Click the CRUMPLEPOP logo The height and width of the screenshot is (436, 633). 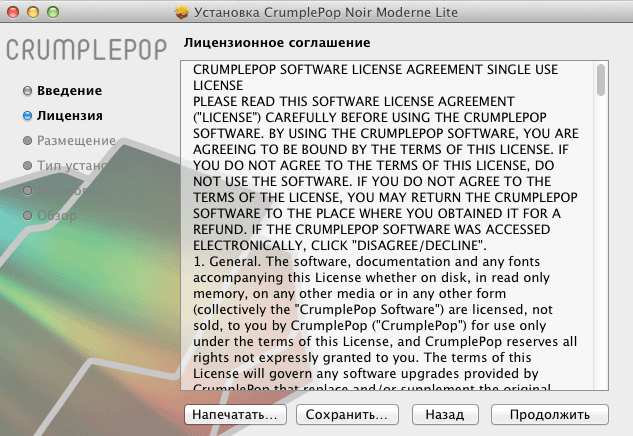(86, 50)
